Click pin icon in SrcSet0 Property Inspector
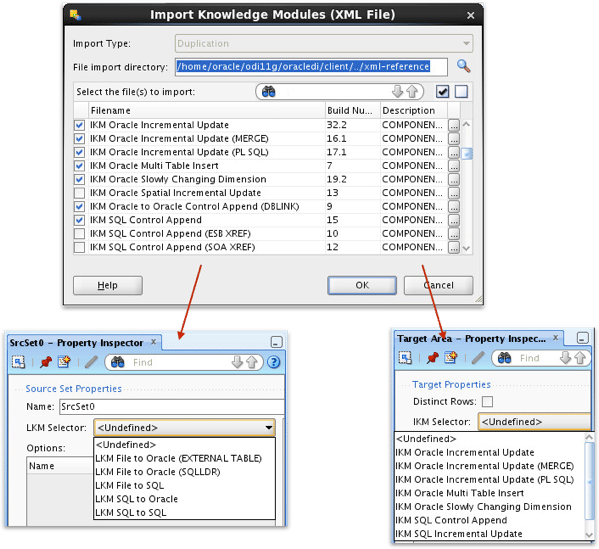Viewport: 599px width, 549px height. (46, 361)
